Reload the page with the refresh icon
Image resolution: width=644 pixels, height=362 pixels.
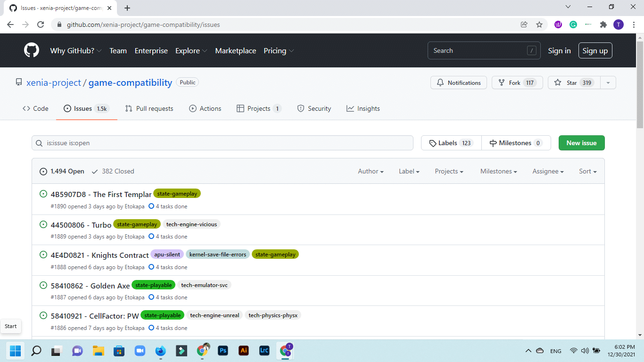[x=41, y=25]
